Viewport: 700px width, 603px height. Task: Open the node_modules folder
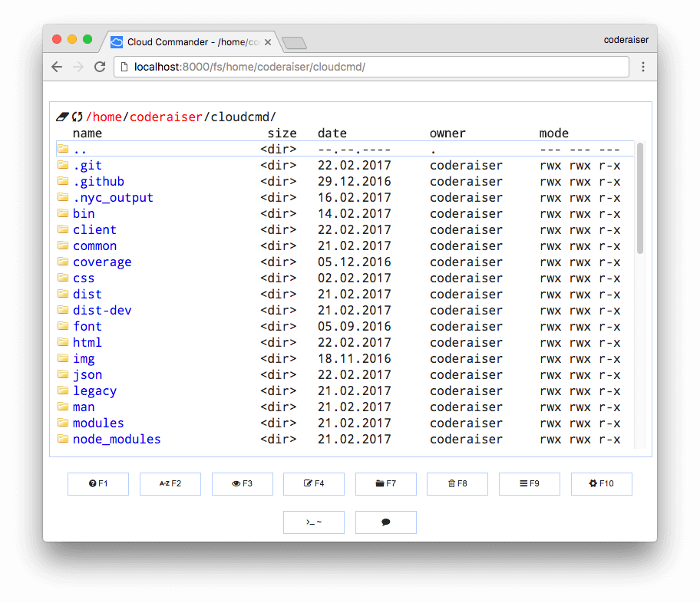(x=117, y=440)
